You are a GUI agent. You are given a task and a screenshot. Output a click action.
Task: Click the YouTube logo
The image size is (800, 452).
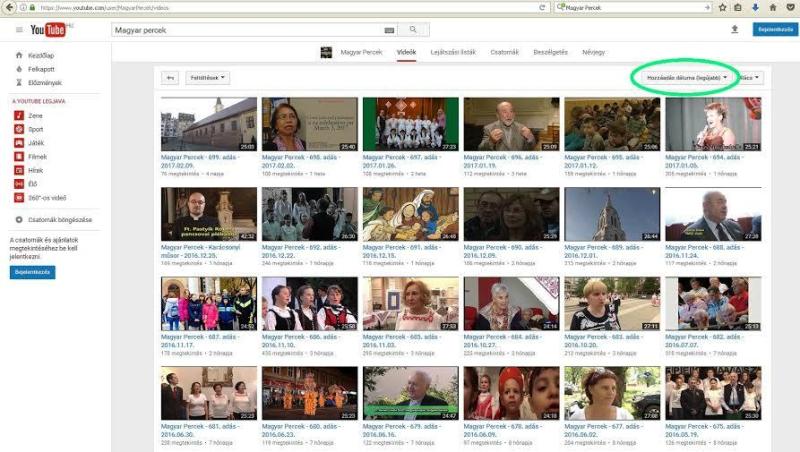click(48, 30)
